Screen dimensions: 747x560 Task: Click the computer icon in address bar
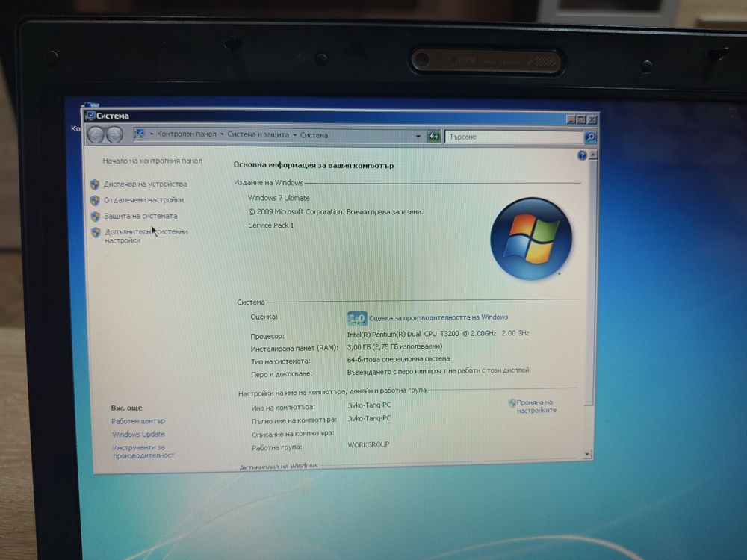tap(140, 134)
